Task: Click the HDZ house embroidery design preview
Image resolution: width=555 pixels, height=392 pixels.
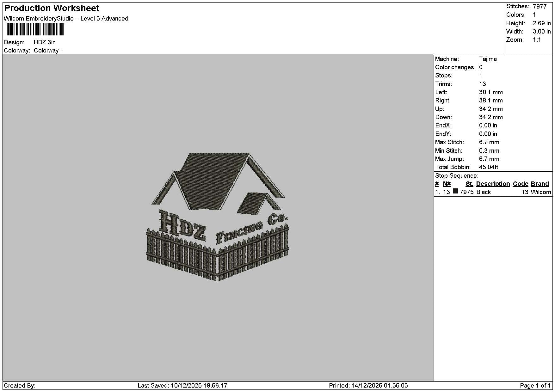Action: [x=218, y=217]
